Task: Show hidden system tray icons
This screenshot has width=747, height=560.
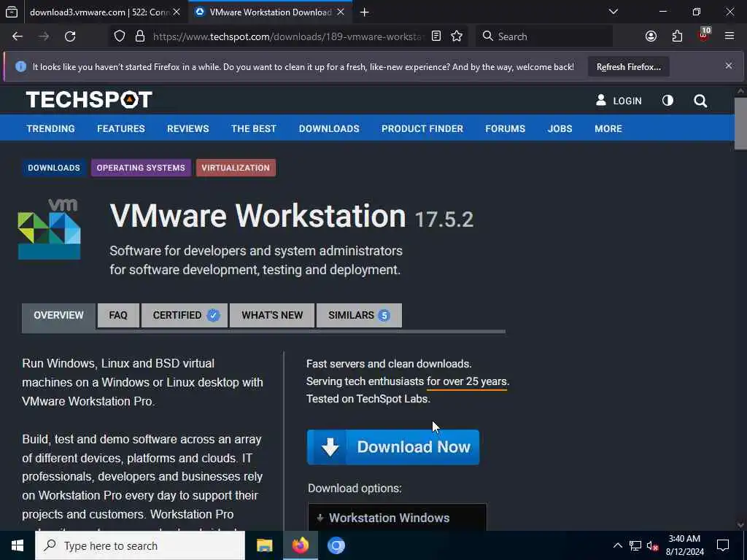Action: click(617, 545)
